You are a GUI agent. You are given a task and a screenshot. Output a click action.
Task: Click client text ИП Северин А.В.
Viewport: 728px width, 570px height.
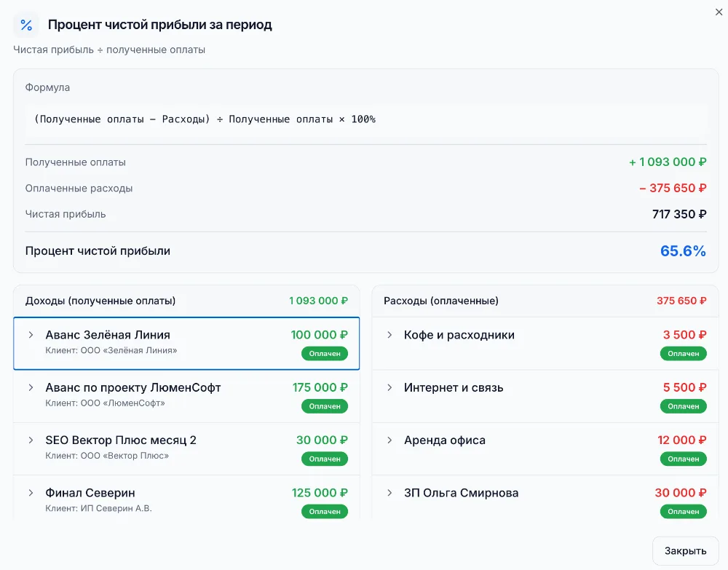click(x=116, y=508)
